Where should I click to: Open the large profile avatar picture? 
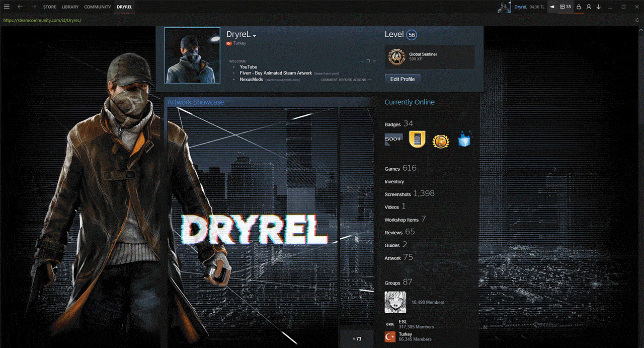192,55
